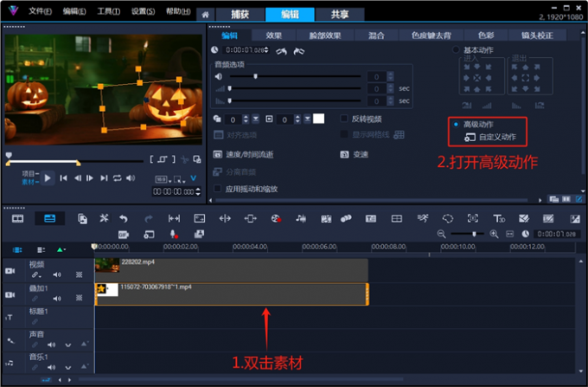Image resolution: width=588 pixels, height=387 pixels.
Task: Open the 编辑(E) menu in menu bar
Action: 74,11
